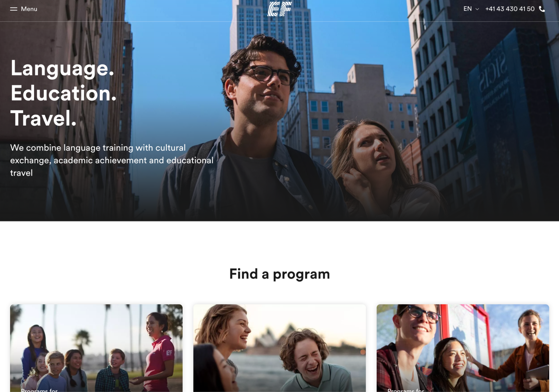Click the Menu text label

[29, 9]
